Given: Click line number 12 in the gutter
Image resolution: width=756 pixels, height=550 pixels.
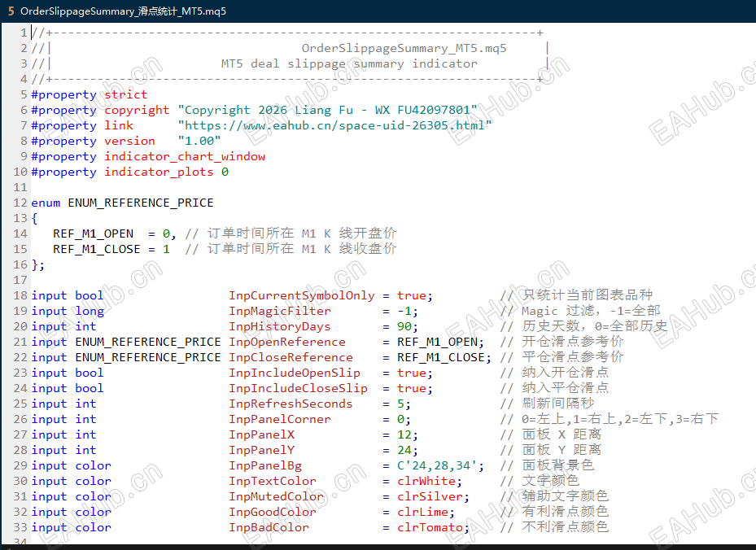Looking at the screenshot, I should point(20,203).
